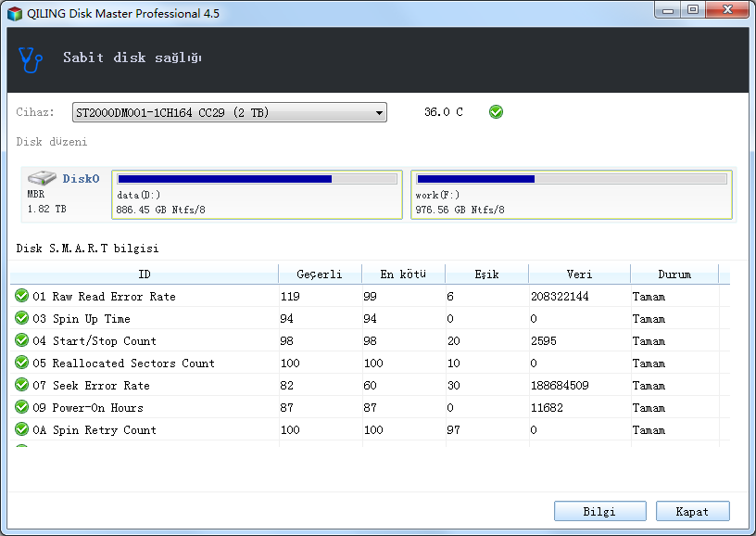
Task: Select the 04 Start/Stop Count row
Action: [x=370, y=340]
